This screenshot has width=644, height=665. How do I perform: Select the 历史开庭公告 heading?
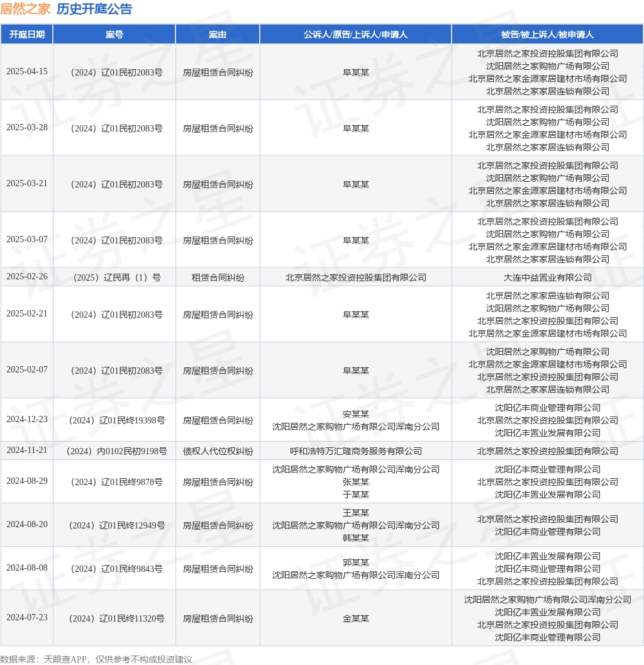pyautogui.click(x=94, y=9)
